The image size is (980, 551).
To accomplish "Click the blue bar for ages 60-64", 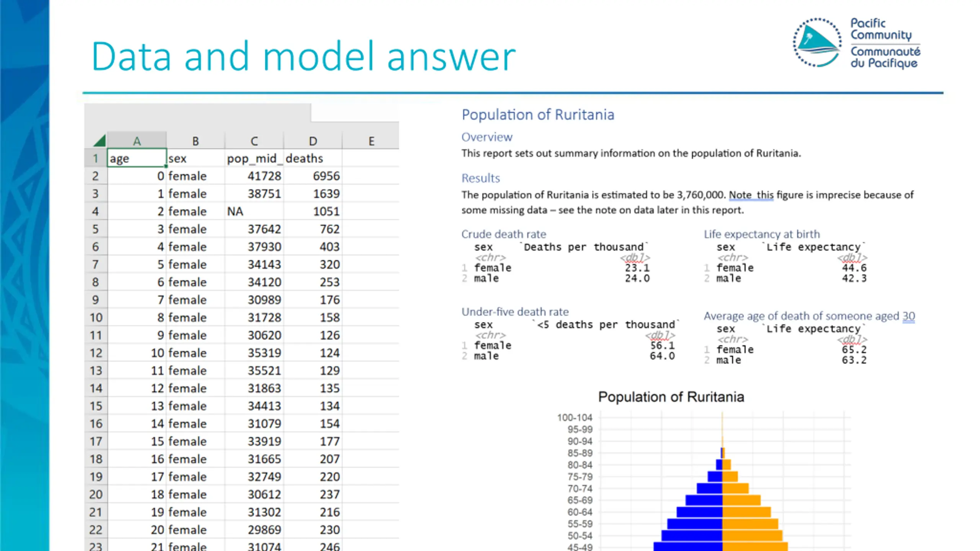I will click(x=699, y=512).
